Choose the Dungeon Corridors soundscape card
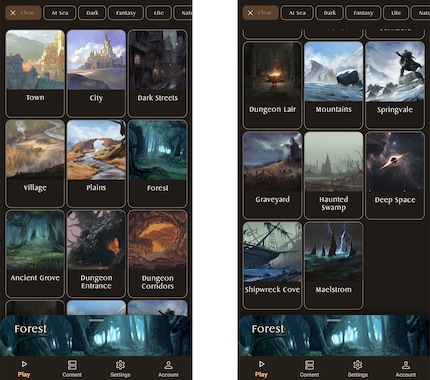The image size is (430, 380). [157, 253]
